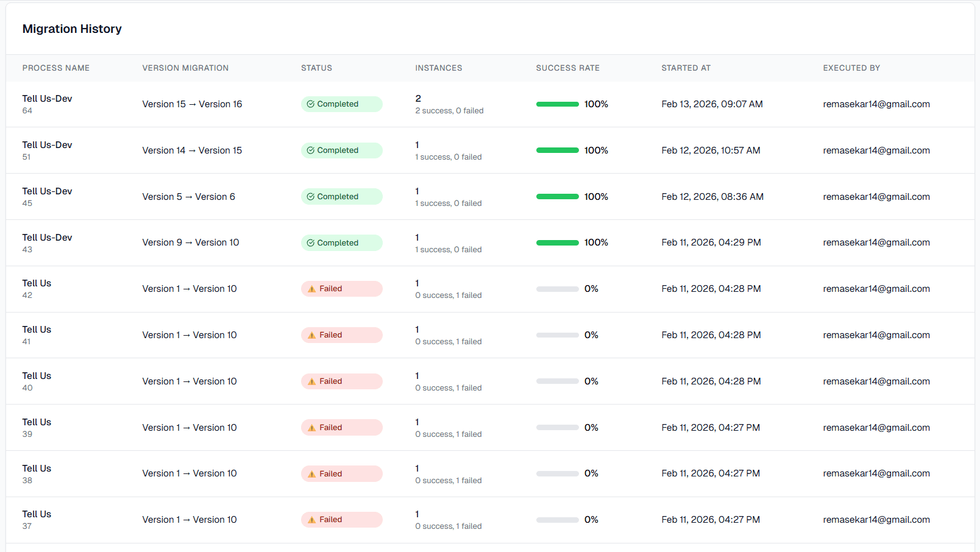Open the Tell Us-Dev 64 process name link
This screenshot has width=980, height=552.
pos(47,98)
